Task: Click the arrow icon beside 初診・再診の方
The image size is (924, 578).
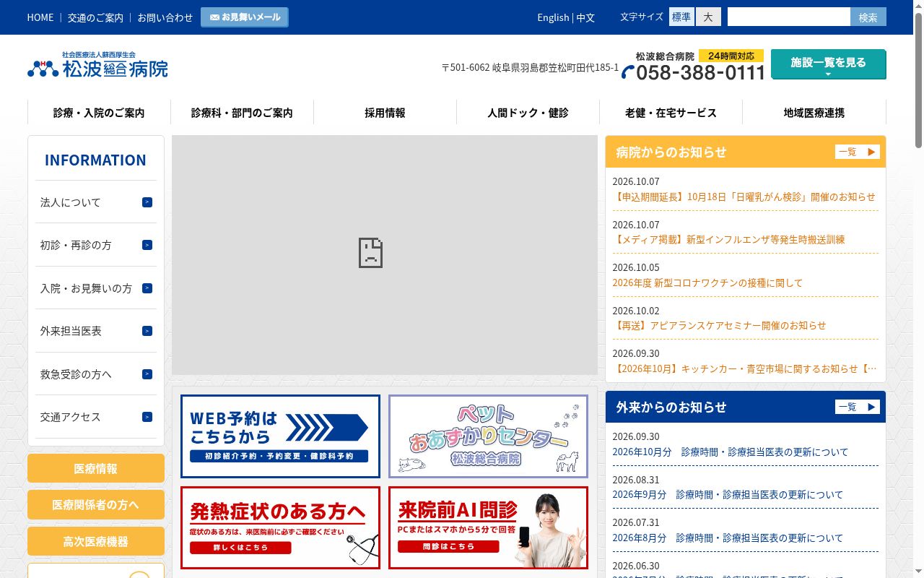Action: click(x=147, y=245)
